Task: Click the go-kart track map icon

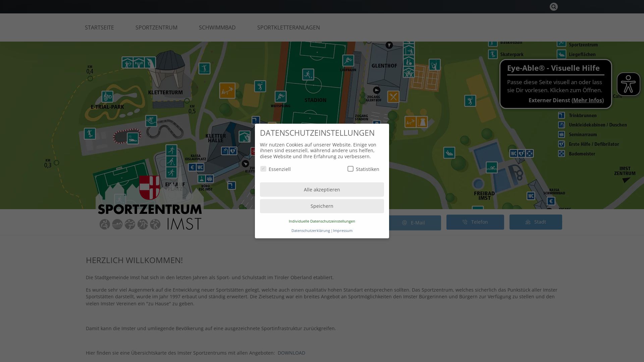Action: pyautogui.click(x=133, y=138)
